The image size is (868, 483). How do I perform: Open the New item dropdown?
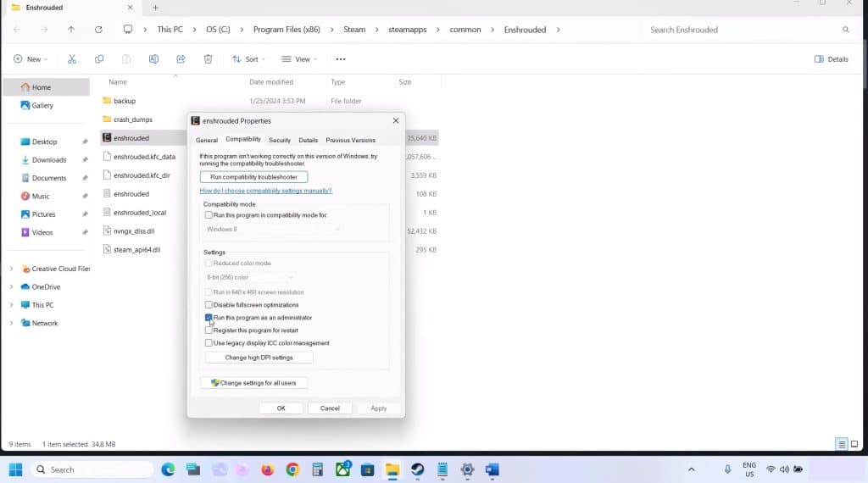[31, 59]
